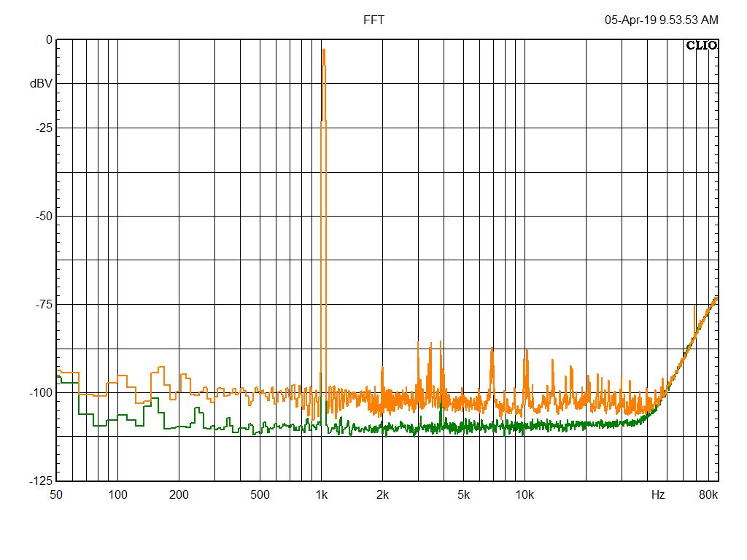This screenshot has width=747, height=560.
Task: Click the -50 vertical axis label
Action: [x=44, y=216]
